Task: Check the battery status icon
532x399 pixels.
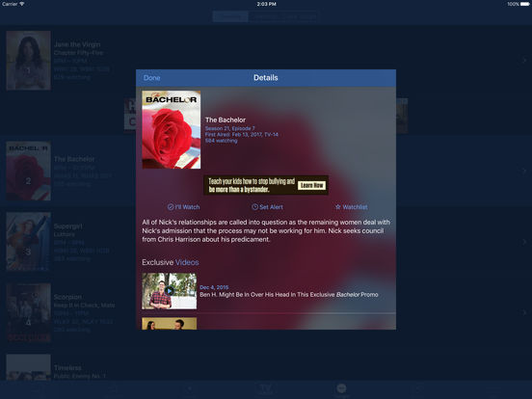Action: point(524,4)
